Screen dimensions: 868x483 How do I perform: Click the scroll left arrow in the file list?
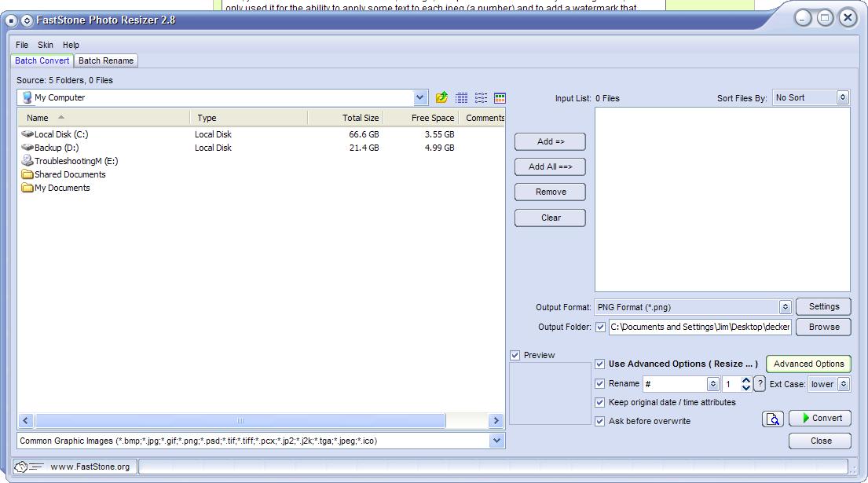pos(25,421)
